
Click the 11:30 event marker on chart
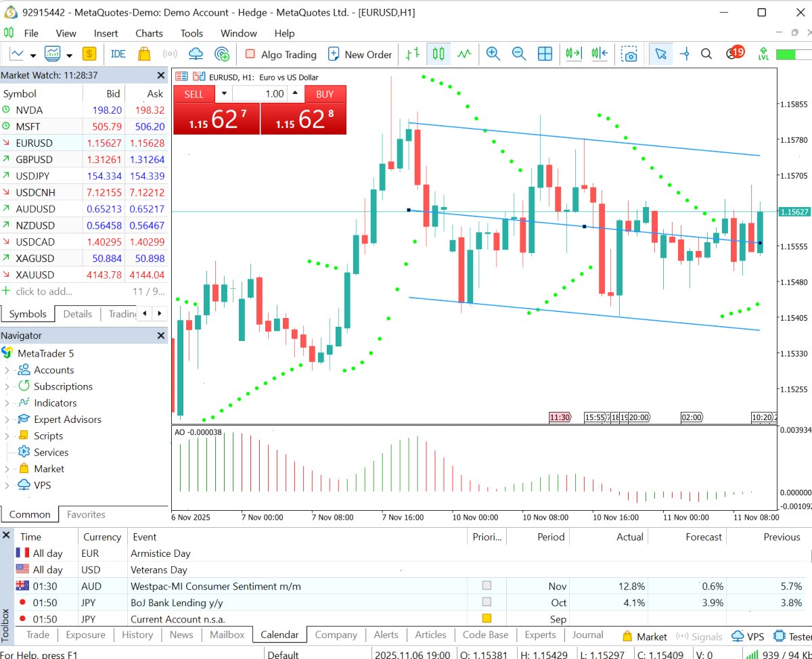pos(560,417)
